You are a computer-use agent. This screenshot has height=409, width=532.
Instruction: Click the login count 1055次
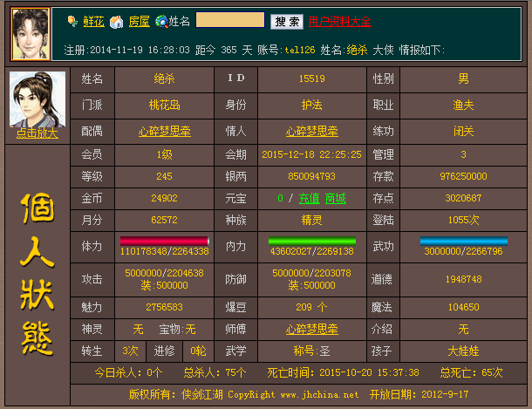pyautogui.click(x=463, y=220)
